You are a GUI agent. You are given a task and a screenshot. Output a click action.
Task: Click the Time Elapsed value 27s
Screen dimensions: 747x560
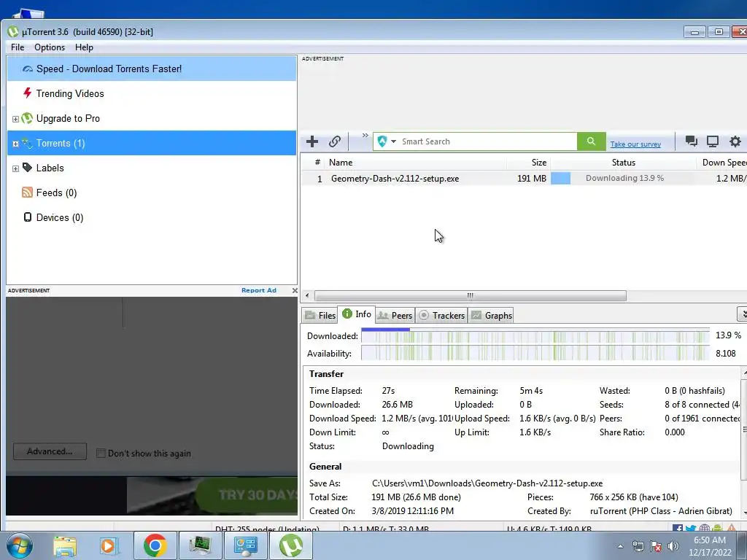[x=388, y=391]
